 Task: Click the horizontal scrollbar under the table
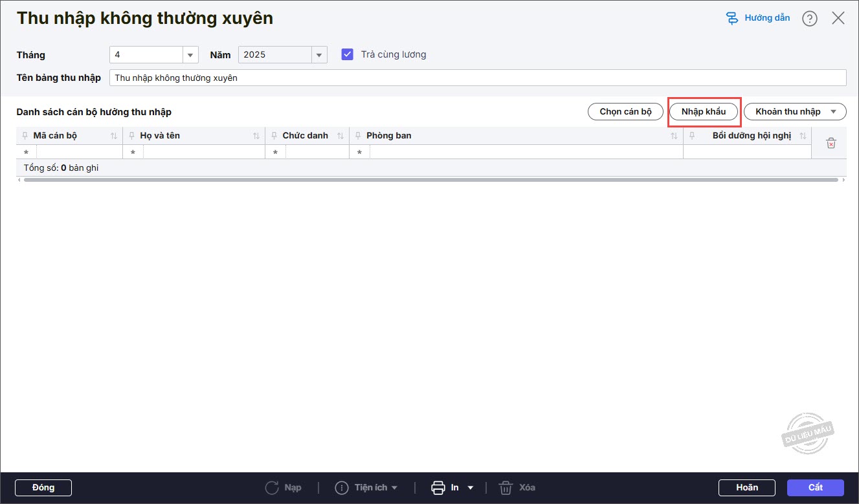(430, 179)
